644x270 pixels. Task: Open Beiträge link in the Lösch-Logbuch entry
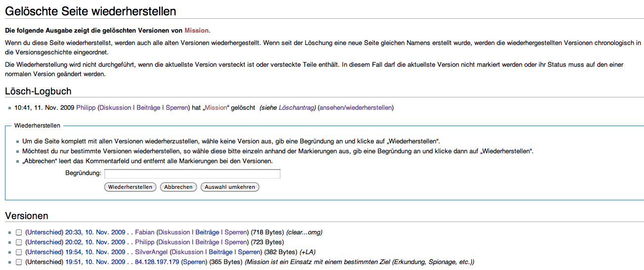point(148,107)
